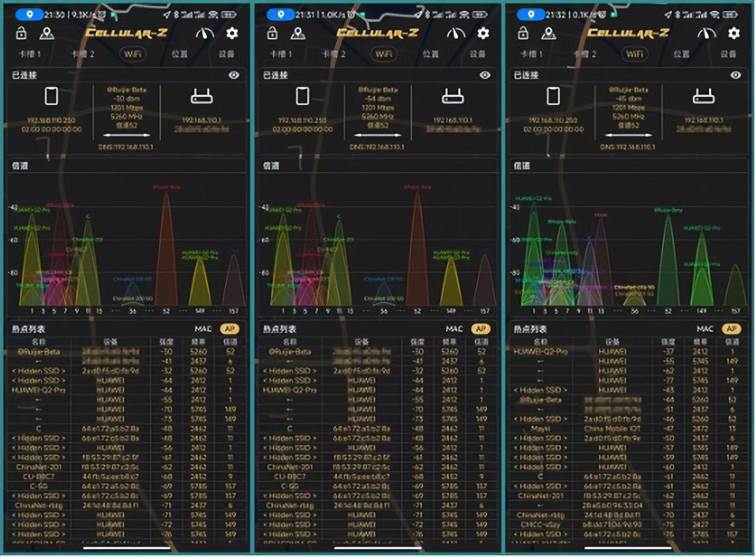
Task: Select the WiFi tab in the 21:31 screen
Action: point(383,54)
